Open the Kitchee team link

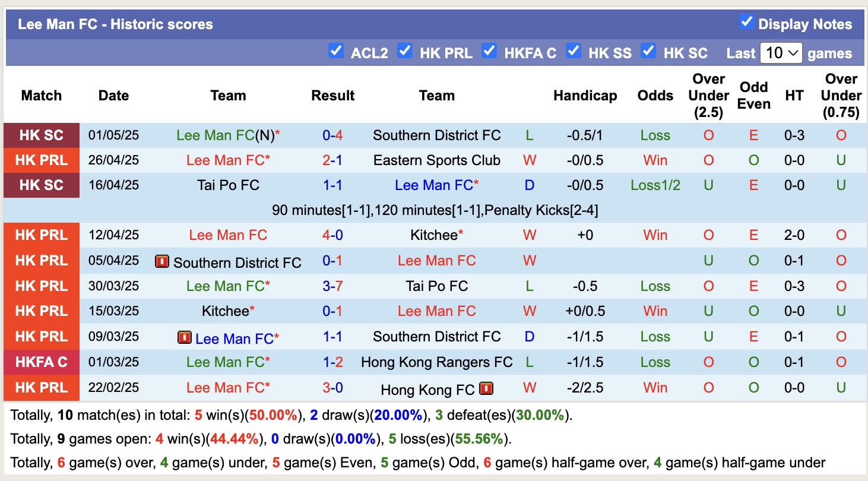pos(436,235)
